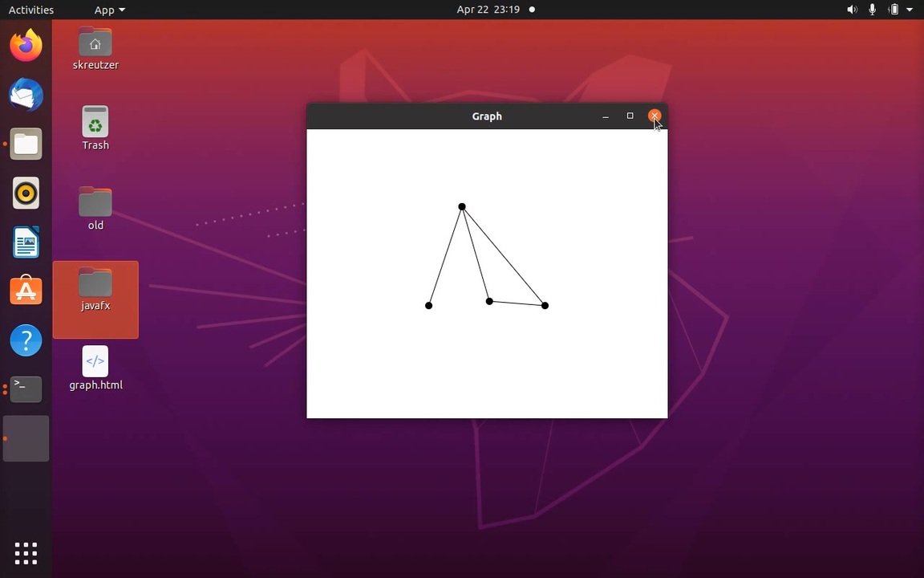Open the Activities overview
The width and height of the screenshot is (924, 578).
click(30, 10)
